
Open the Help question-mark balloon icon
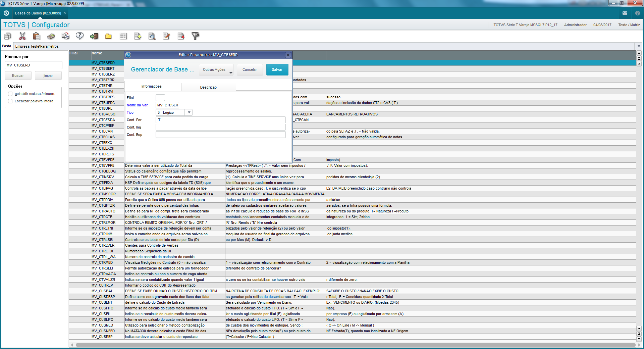pos(80,36)
